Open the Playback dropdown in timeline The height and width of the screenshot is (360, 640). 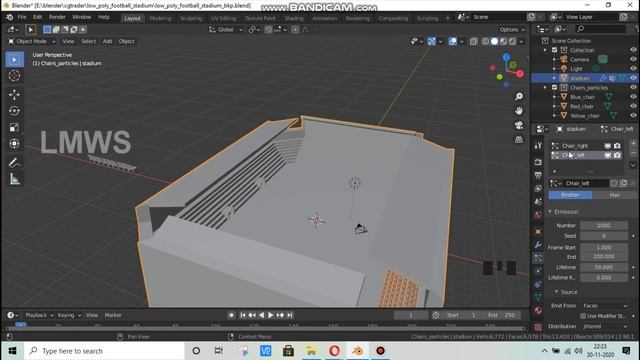[39, 315]
